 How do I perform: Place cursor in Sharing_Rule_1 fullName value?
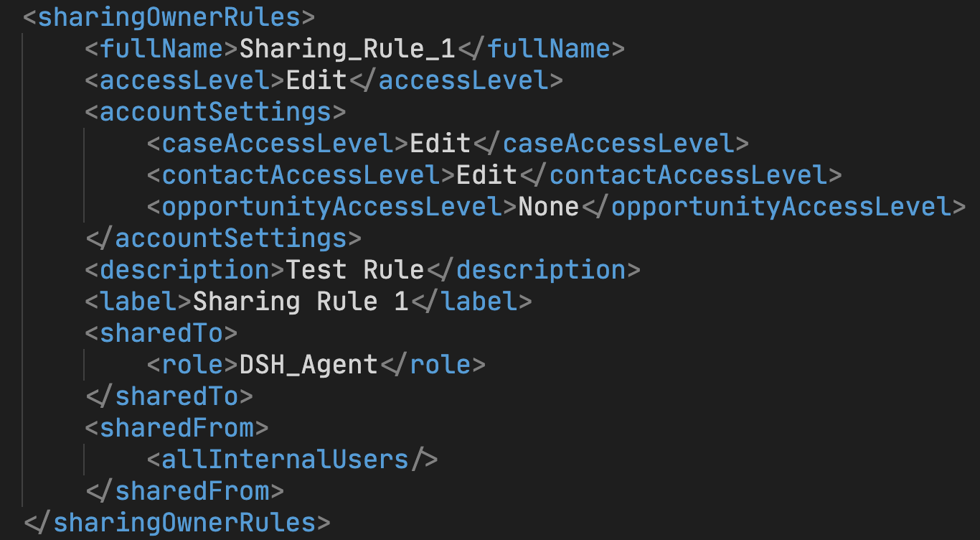tap(347, 49)
